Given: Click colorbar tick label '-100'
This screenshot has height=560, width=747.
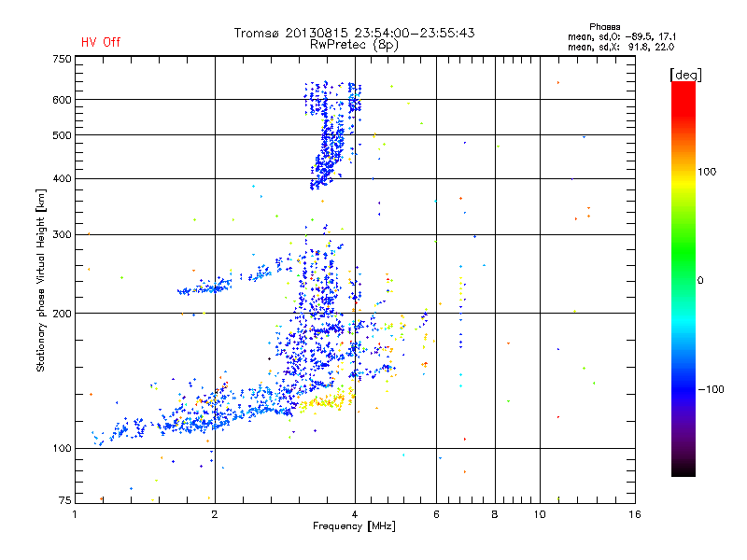Looking at the screenshot, I should point(711,389).
